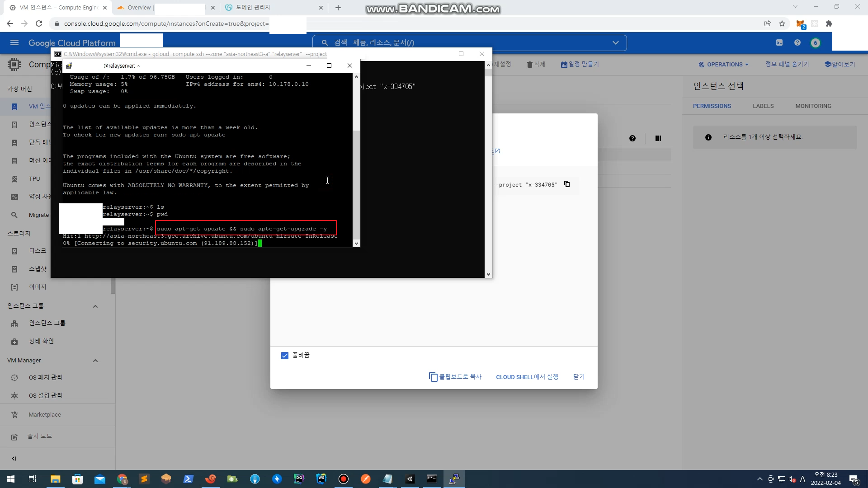Click the PuTTY terminal vertical scrollbar
Screen dimensions: 868x488
(356, 181)
